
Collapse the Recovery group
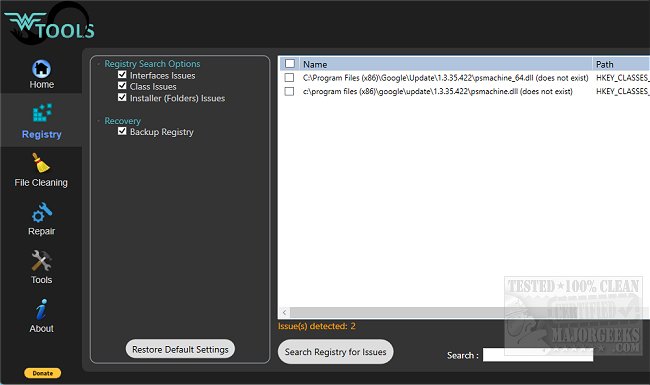click(99, 121)
